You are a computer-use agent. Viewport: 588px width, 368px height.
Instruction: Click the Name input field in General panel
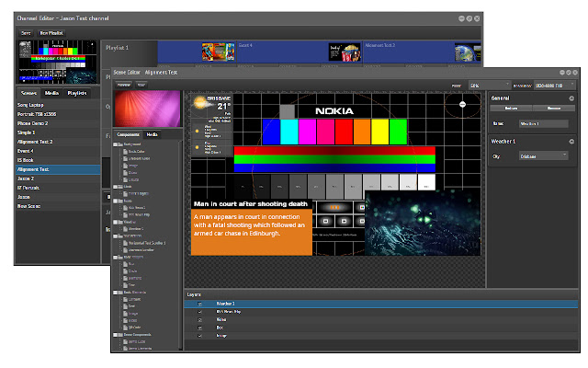[x=543, y=123]
